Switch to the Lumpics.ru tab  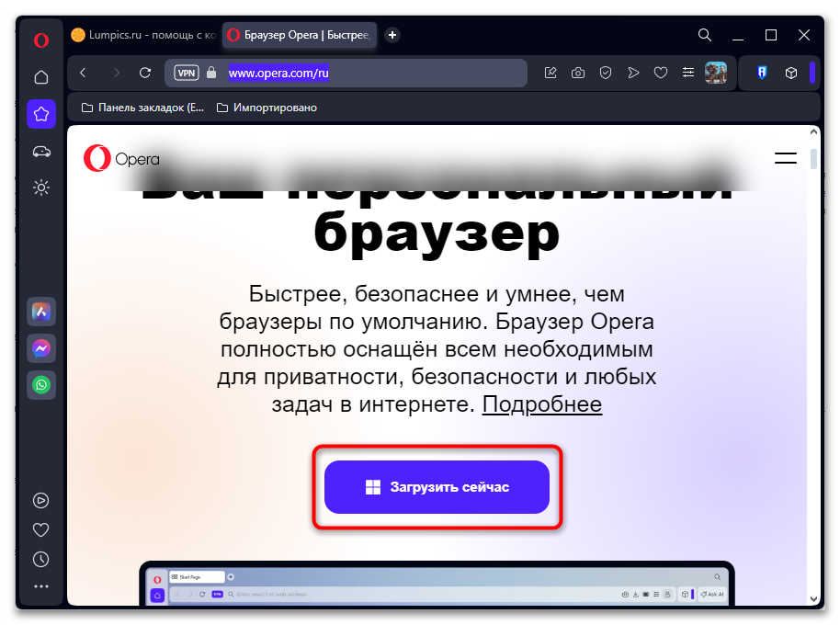click(x=143, y=35)
